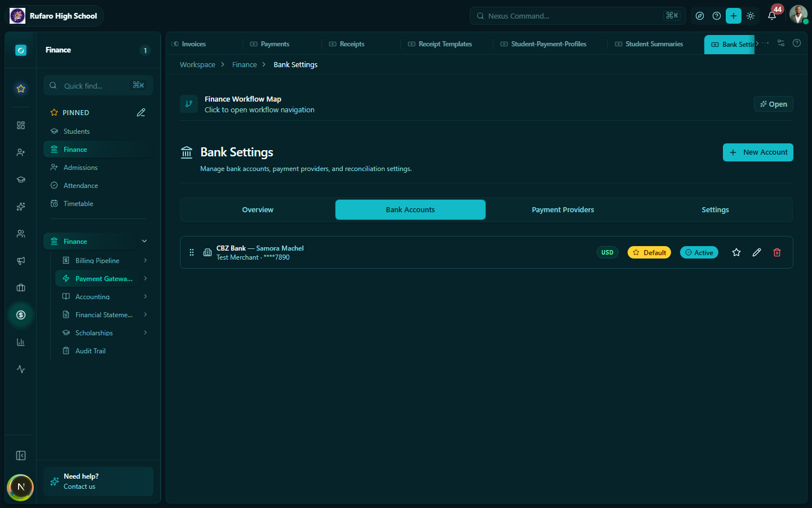Open Need help? Contact us card
This screenshot has width=812, height=508.
click(98, 481)
